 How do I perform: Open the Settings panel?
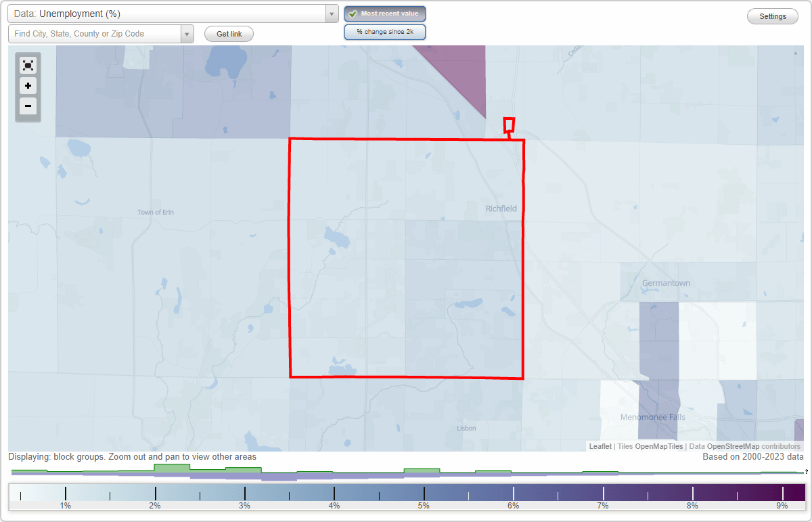point(772,16)
